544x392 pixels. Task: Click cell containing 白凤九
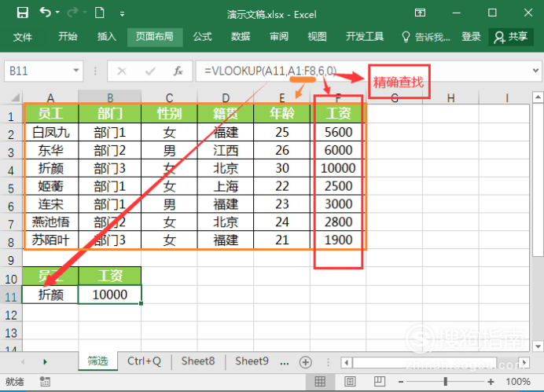(51, 132)
